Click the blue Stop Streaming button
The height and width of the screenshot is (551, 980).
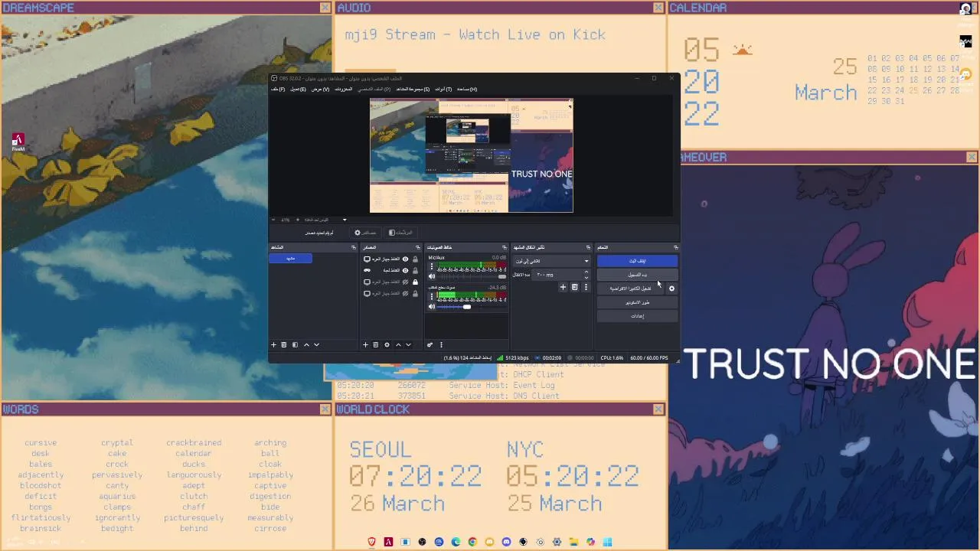pos(637,261)
